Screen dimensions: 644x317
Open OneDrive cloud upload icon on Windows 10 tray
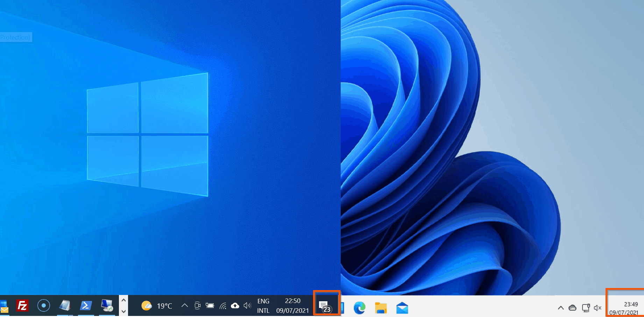[x=235, y=305]
